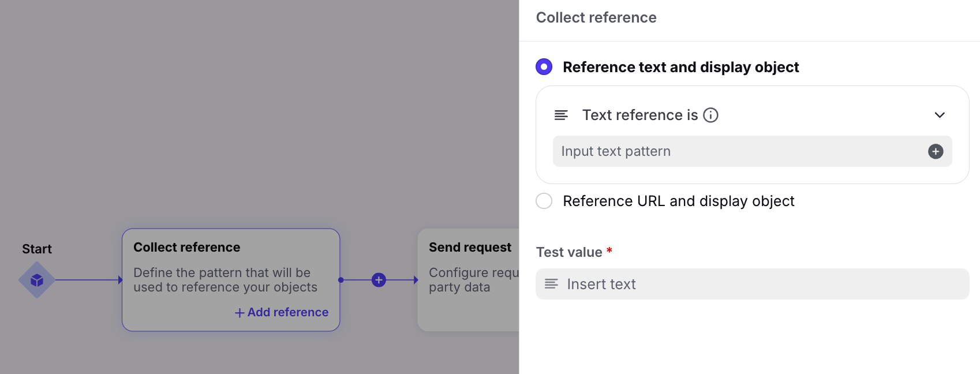Click the Collect reference panel title
Viewport: 980px width, 374px height.
(x=596, y=17)
